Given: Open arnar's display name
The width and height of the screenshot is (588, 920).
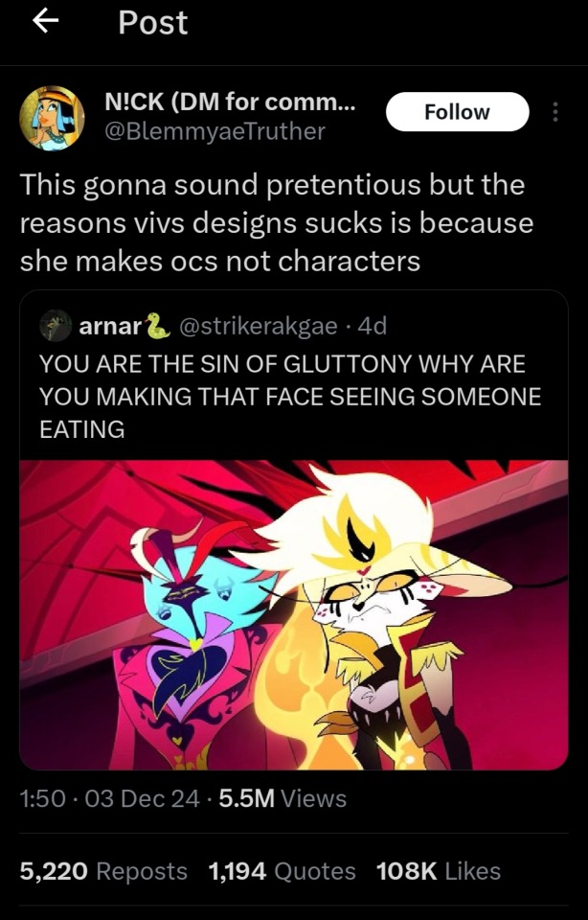Looking at the screenshot, I should click(x=111, y=326).
